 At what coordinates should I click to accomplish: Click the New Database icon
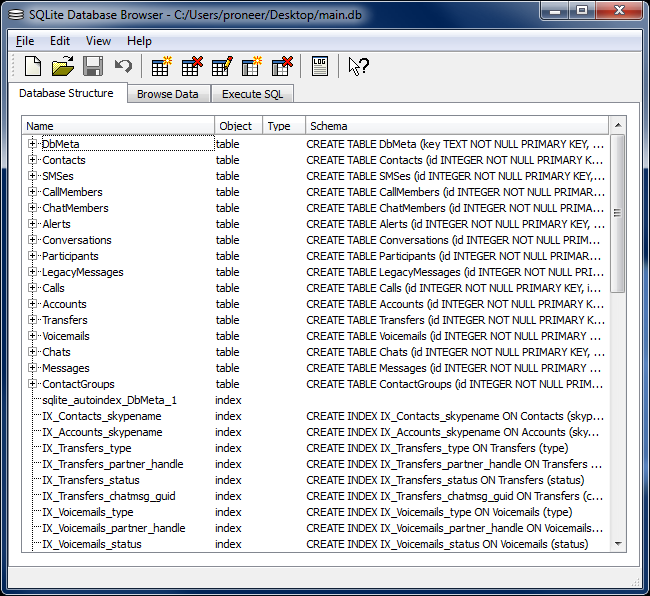(x=33, y=67)
